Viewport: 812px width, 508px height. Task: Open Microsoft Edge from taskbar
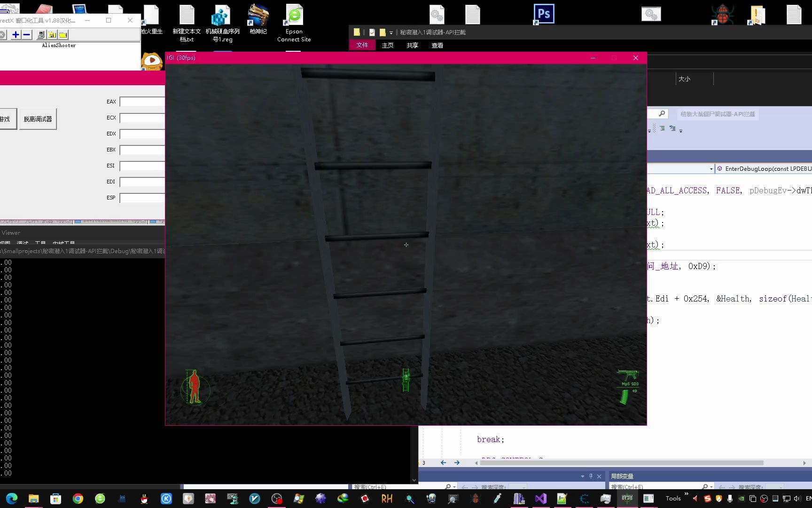pyautogui.click(x=12, y=499)
